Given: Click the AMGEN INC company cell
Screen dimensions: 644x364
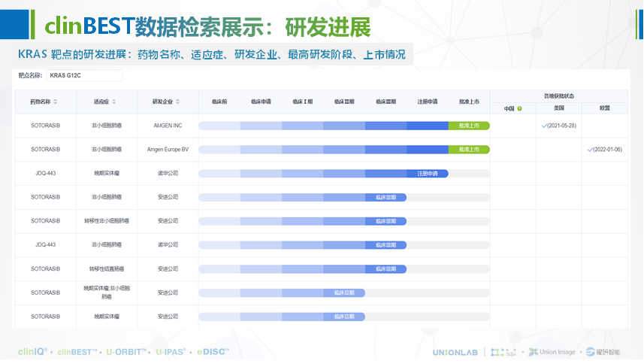Looking at the screenshot, I should (168, 126).
